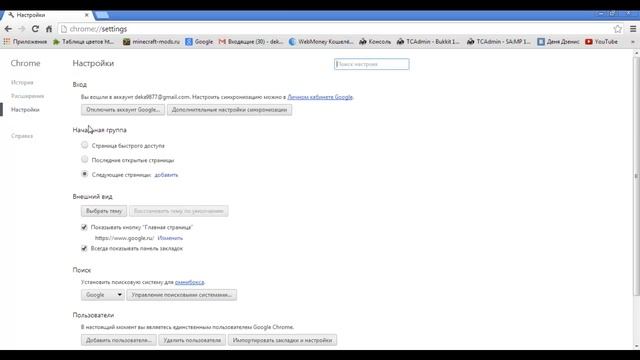Screen dimensions: 640x360
Task: Open the омнибокса link
Action: (x=189, y=282)
